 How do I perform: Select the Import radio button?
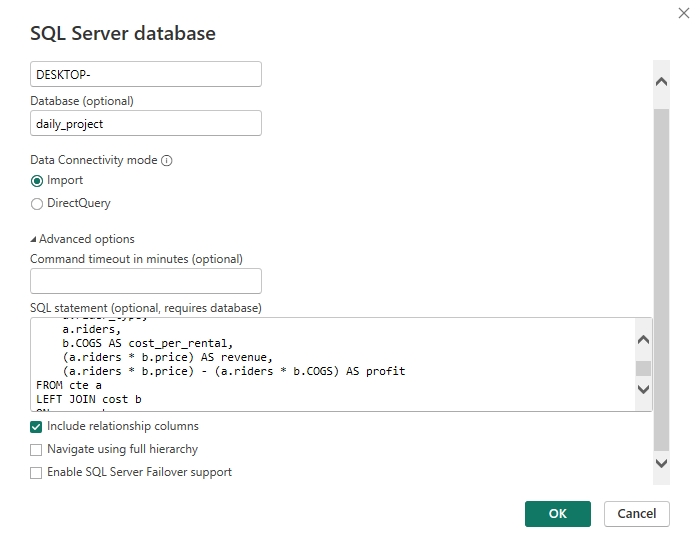coord(37,181)
